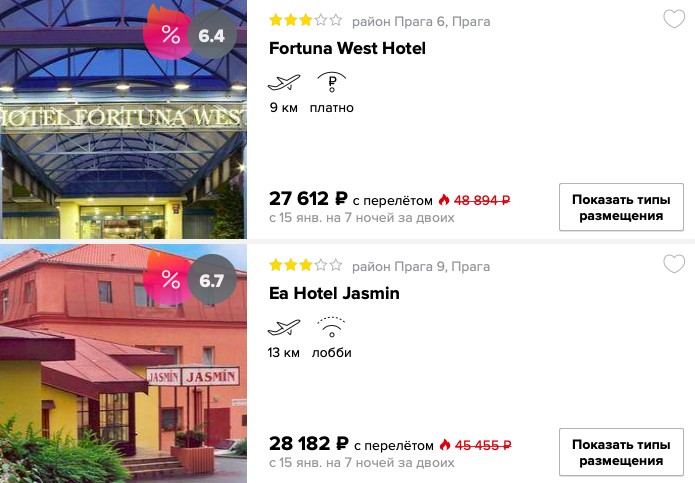Click the lobby Wi-Fi icon for Ea Hotel Jasmin
Image resolution: width=695 pixels, height=483 pixels.
tap(332, 327)
